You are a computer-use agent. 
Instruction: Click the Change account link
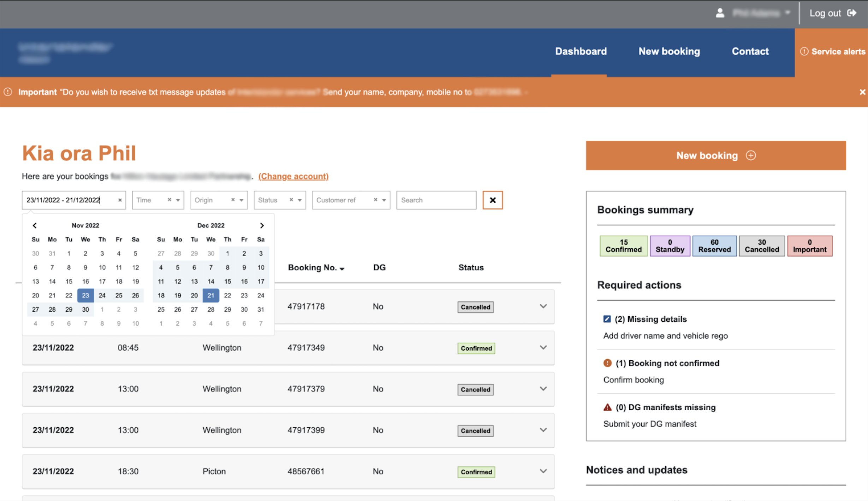(293, 176)
